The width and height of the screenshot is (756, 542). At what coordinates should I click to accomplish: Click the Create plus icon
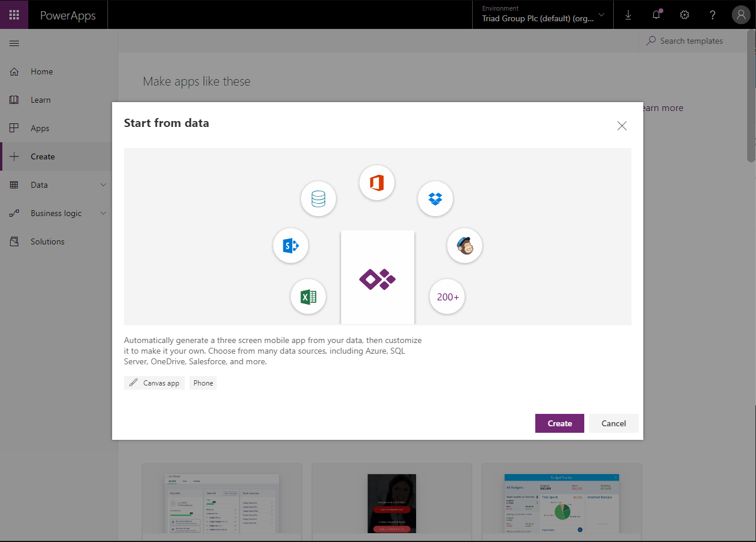coord(14,156)
